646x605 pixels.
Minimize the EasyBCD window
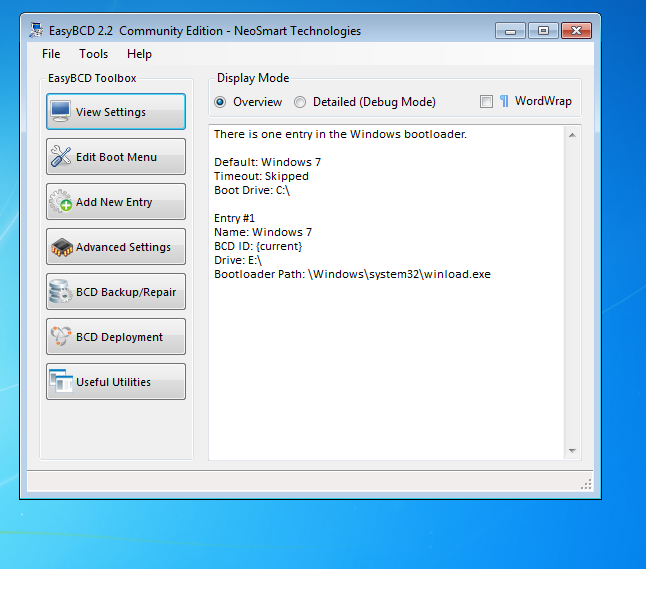pos(510,31)
